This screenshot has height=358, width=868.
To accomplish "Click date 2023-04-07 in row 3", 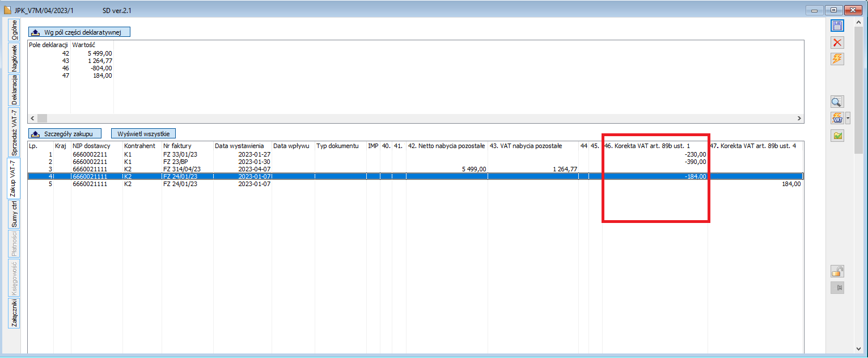I will [255, 169].
